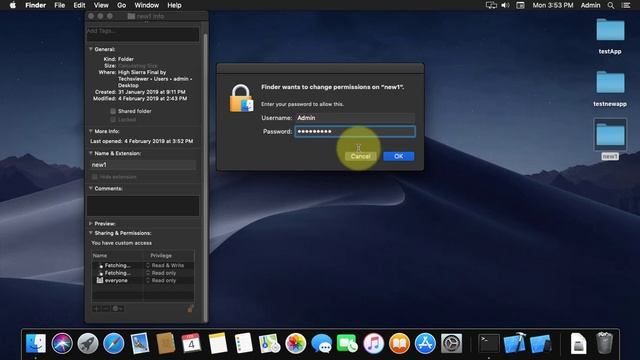Click volume speaker icon in menu bar
This screenshot has width=640, height=360.
[505, 5]
